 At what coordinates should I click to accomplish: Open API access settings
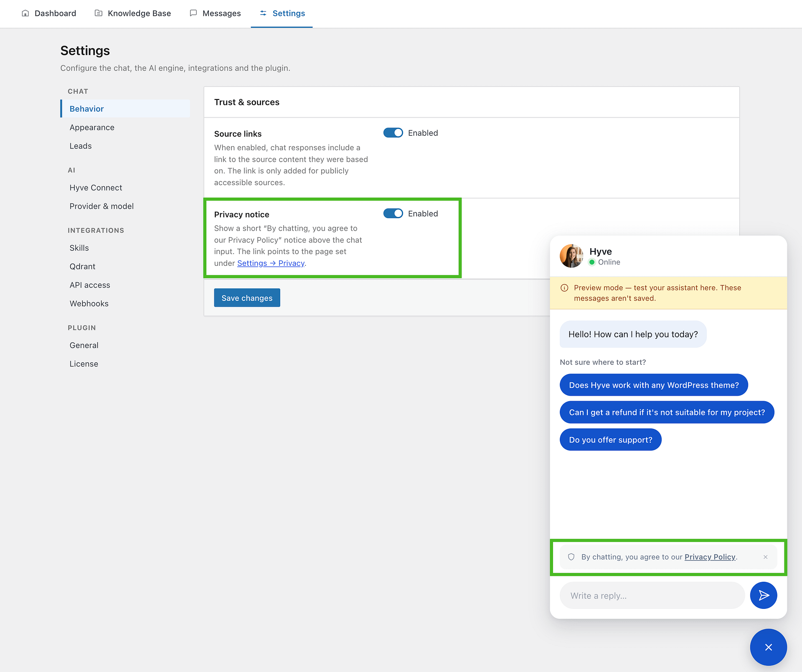click(x=90, y=285)
